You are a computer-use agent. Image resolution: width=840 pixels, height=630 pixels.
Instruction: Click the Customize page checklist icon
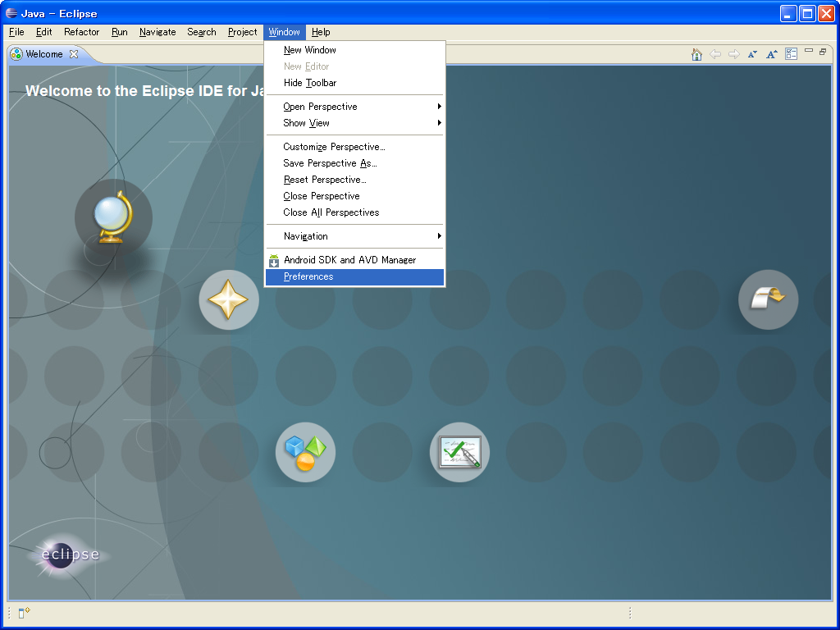tap(791, 54)
